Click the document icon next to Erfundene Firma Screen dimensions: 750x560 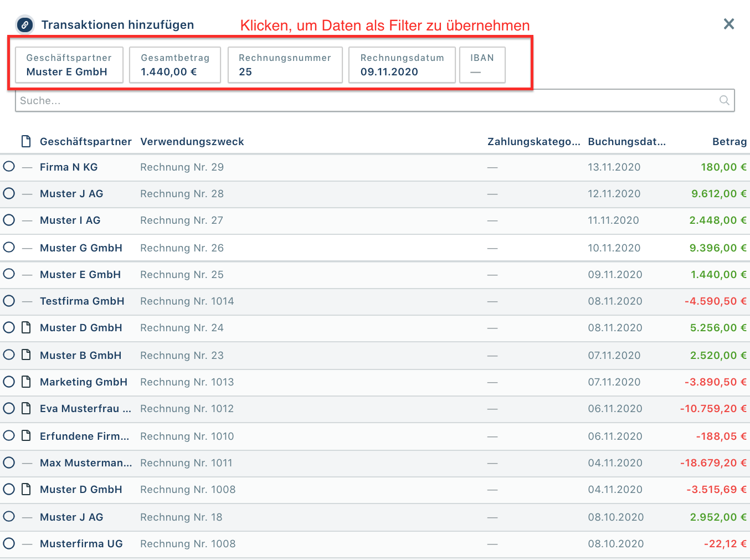pyautogui.click(x=26, y=435)
